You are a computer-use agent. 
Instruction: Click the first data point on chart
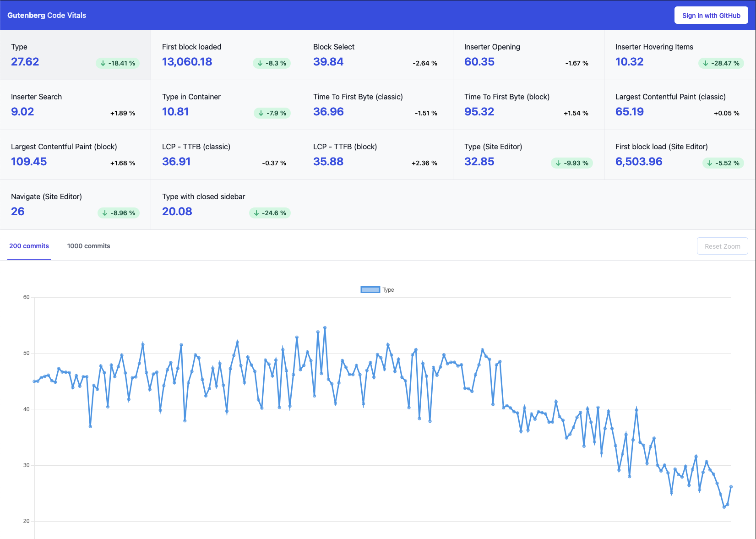(34, 381)
